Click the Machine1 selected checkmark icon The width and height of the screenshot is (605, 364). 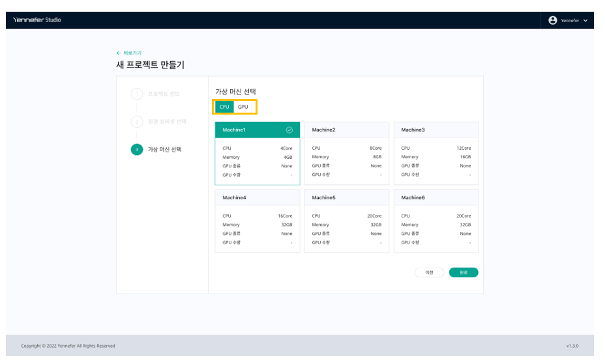[x=289, y=130]
